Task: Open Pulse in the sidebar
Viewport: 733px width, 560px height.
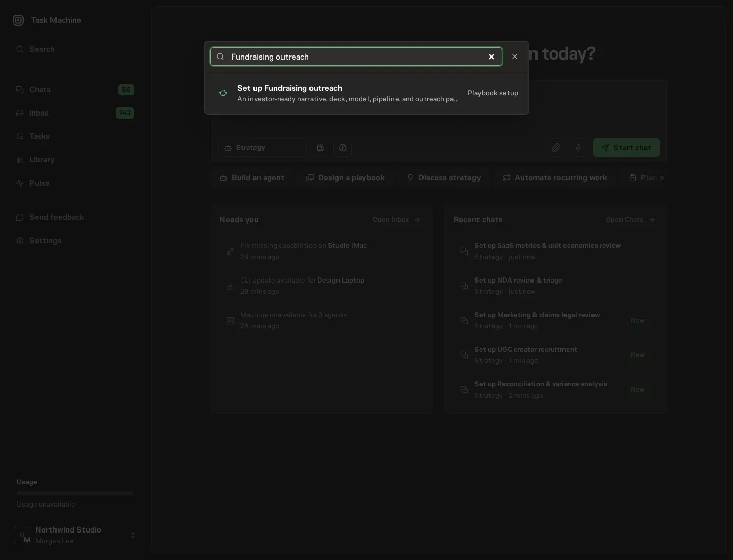Action: point(75,183)
